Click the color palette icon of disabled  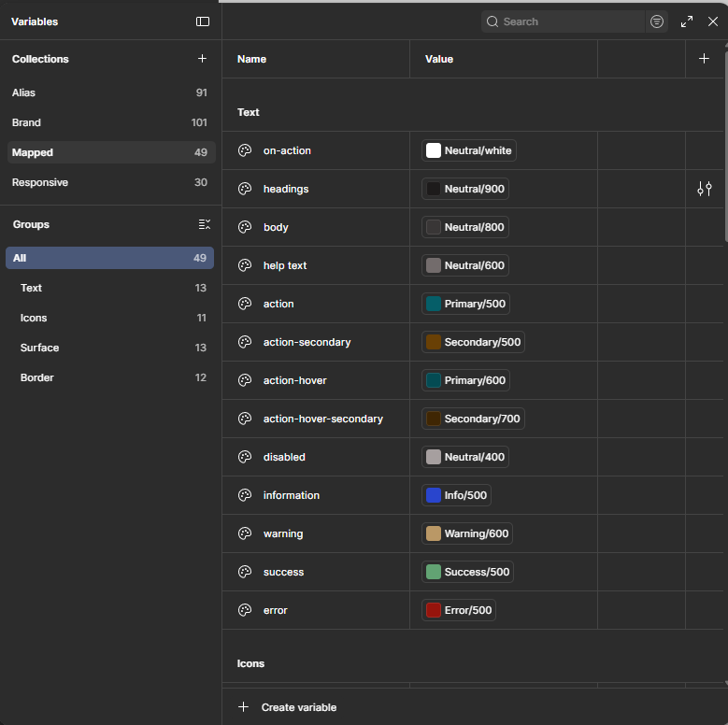(245, 457)
